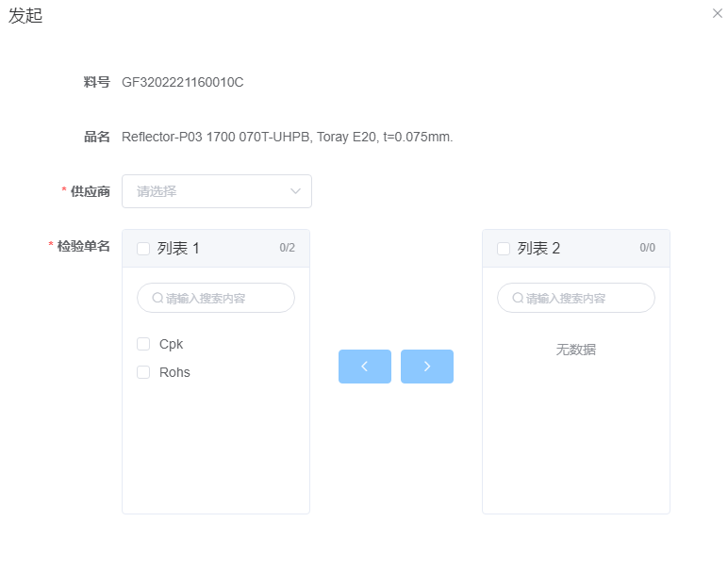Click the magnifier icon in 列表 1 search
The image size is (728, 571).
click(x=157, y=298)
